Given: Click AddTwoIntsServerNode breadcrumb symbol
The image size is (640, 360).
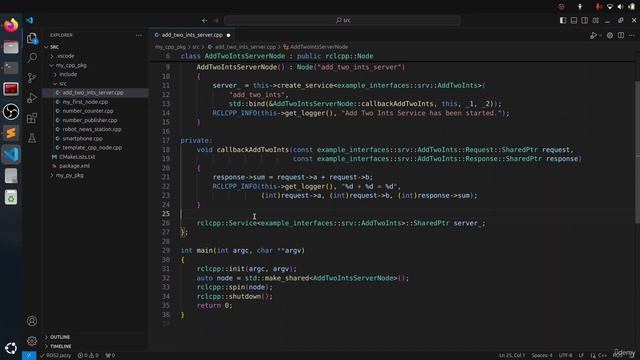Looking at the screenshot, I should coord(319,47).
